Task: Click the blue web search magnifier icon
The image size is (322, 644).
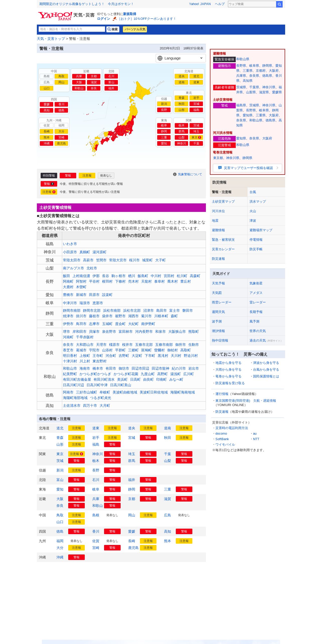Action: 279,4
